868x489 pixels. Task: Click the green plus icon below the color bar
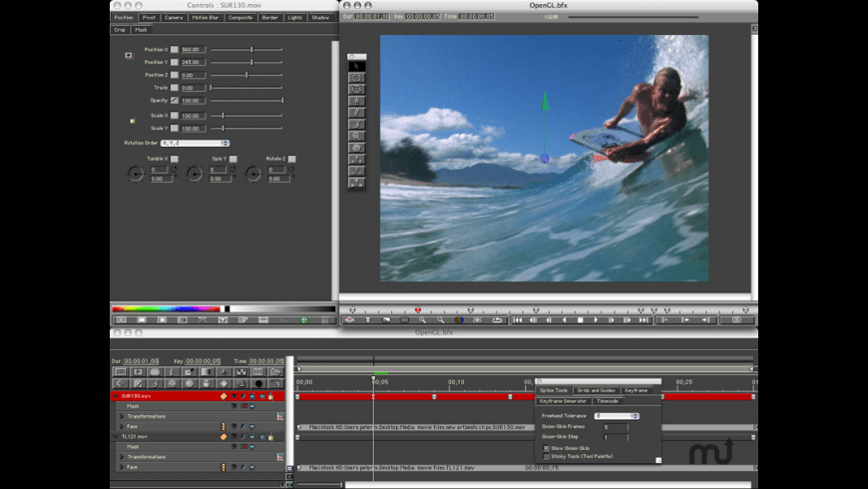coord(304,320)
